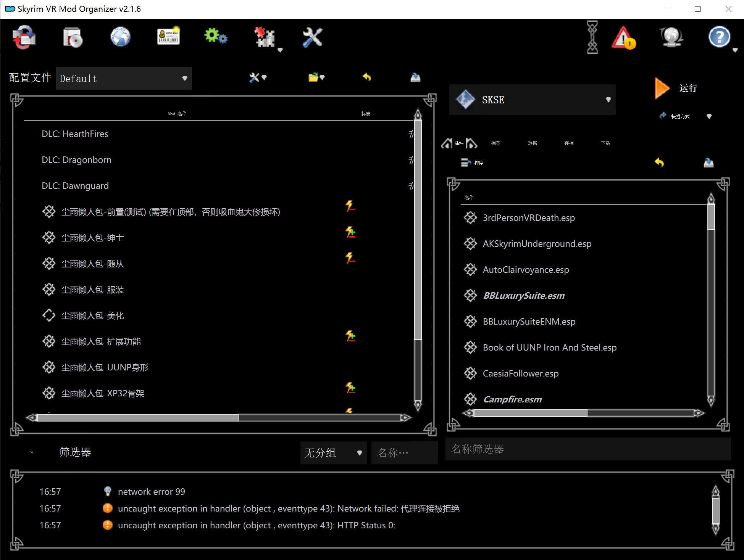Click the blue question mark help icon
Viewport: 744px width, 560px height.
point(719,37)
